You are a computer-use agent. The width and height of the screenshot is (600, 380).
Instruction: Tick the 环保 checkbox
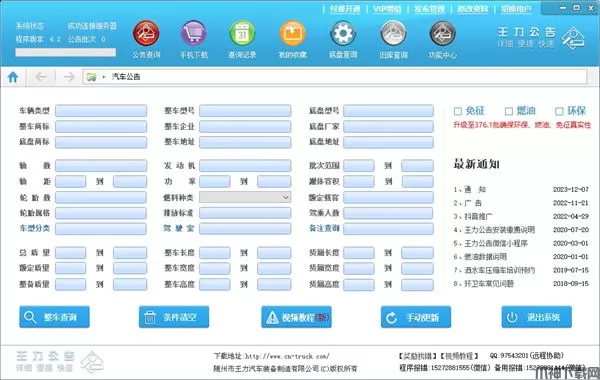pos(559,111)
